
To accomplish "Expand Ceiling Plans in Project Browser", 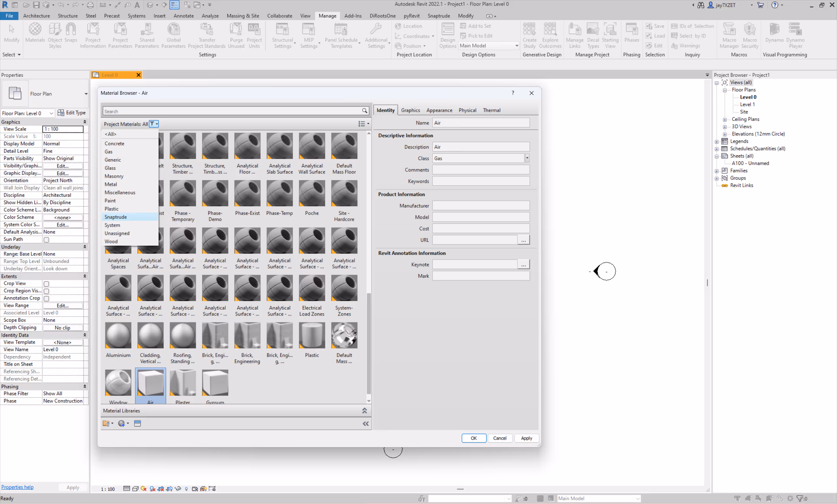I will pos(725,120).
